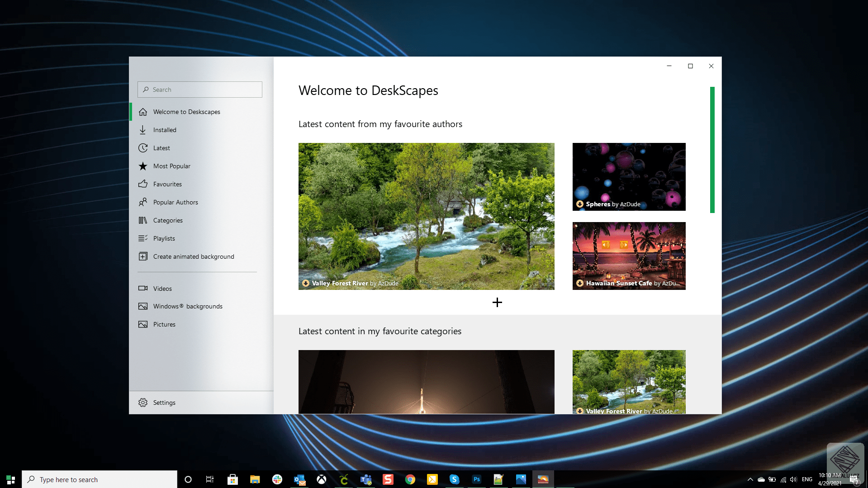Click the Installed download icon in sidebar

(143, 130)
